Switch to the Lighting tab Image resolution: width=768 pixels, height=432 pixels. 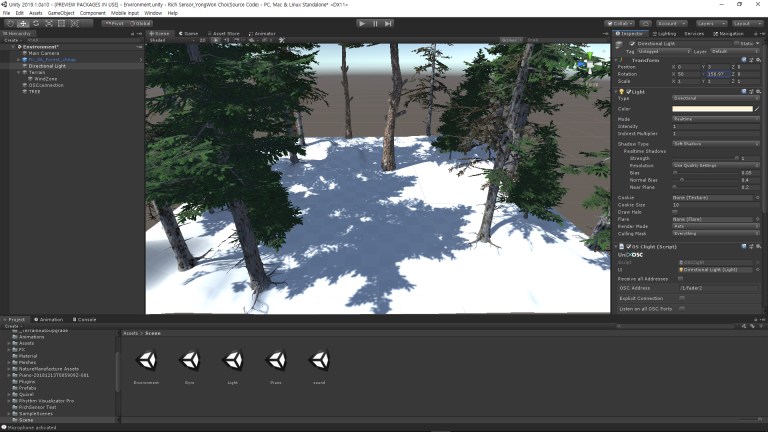tap(665, 33)
